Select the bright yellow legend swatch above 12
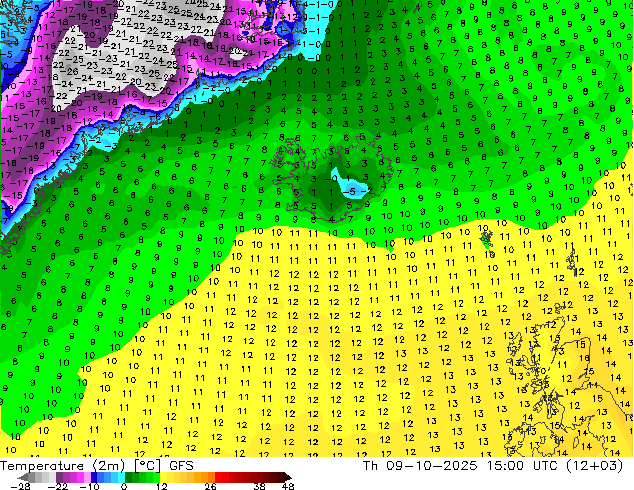Screen dimensions: 634x490 [x=163, y=477]
